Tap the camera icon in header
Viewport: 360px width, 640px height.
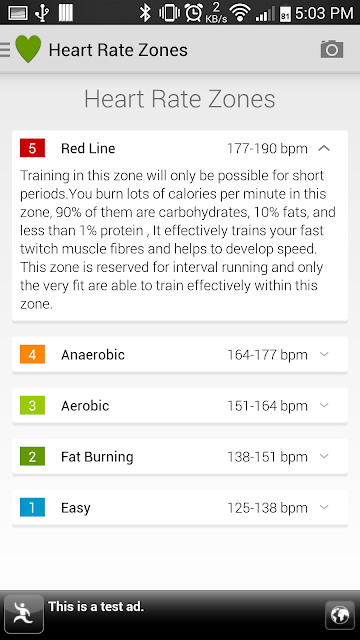332,49
